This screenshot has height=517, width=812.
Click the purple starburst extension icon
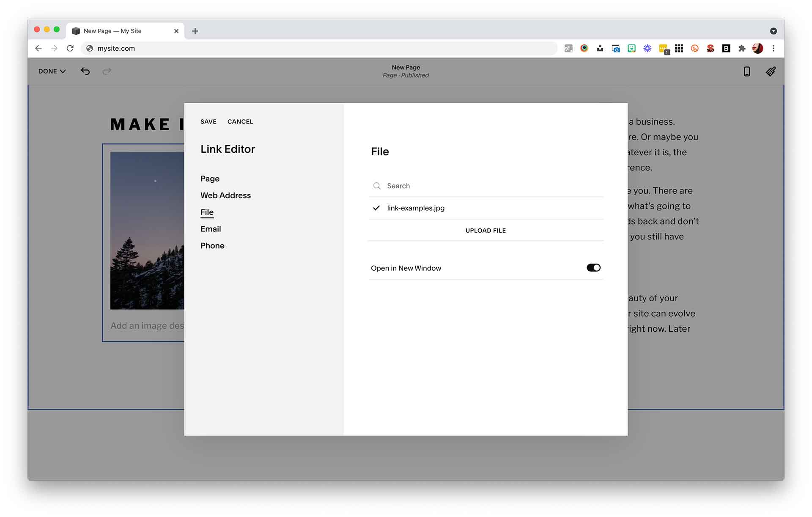coord(647,48)
